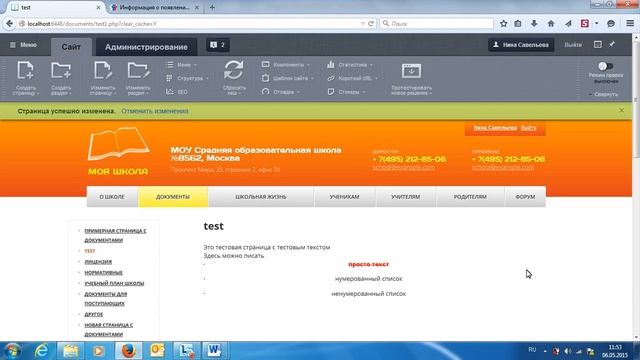Open the Firefox hamburger menu
The width and height of the screenshot is (640, 360).
pos(630,24)
